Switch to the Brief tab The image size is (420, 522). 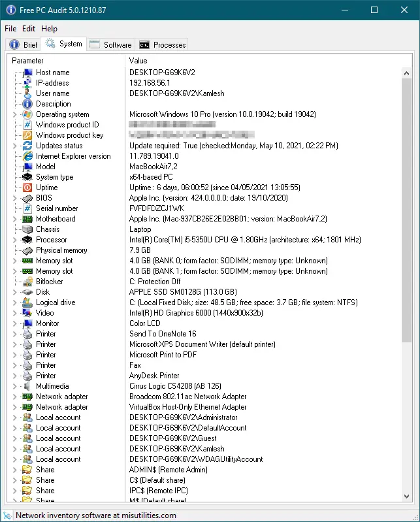pyautogui.click(x=24, y=44)
